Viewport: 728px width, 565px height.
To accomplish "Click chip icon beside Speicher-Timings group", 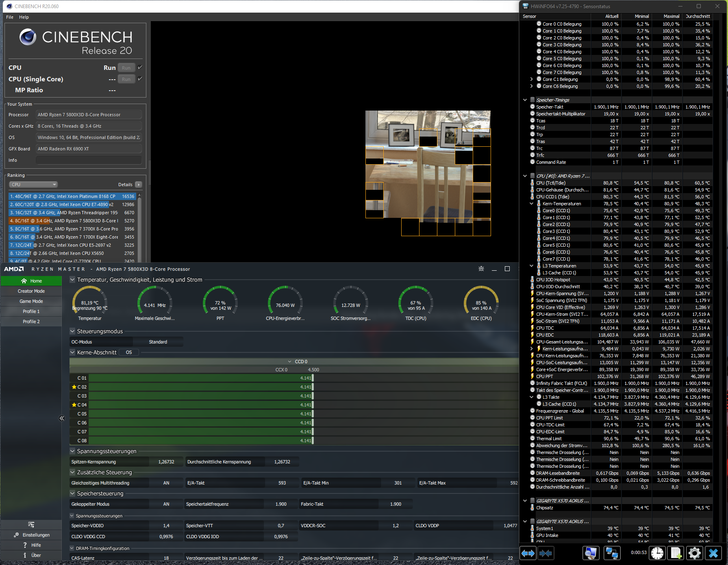I will click(532, 100).
